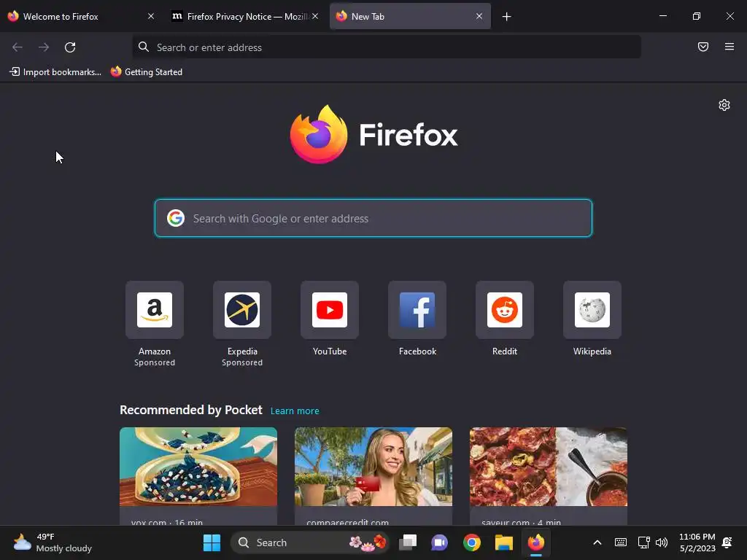Click the Google logo in search box
747x560 pixels.
coord(176,218)
